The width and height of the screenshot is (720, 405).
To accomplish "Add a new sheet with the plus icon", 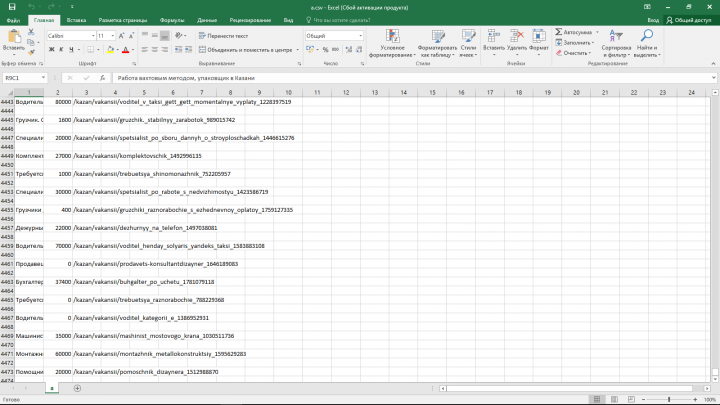I will coord(77,388).
